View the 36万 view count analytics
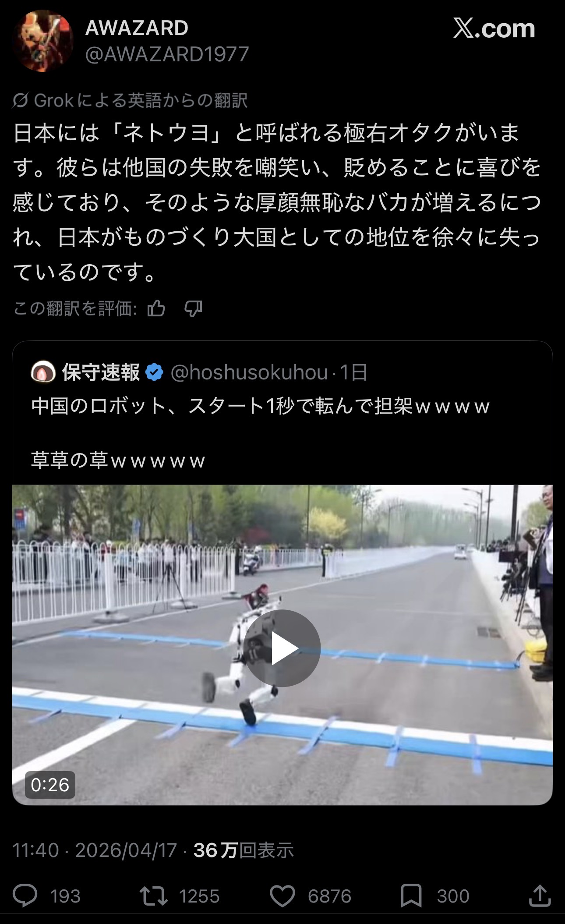565x924 pixels. click(244, 850)
